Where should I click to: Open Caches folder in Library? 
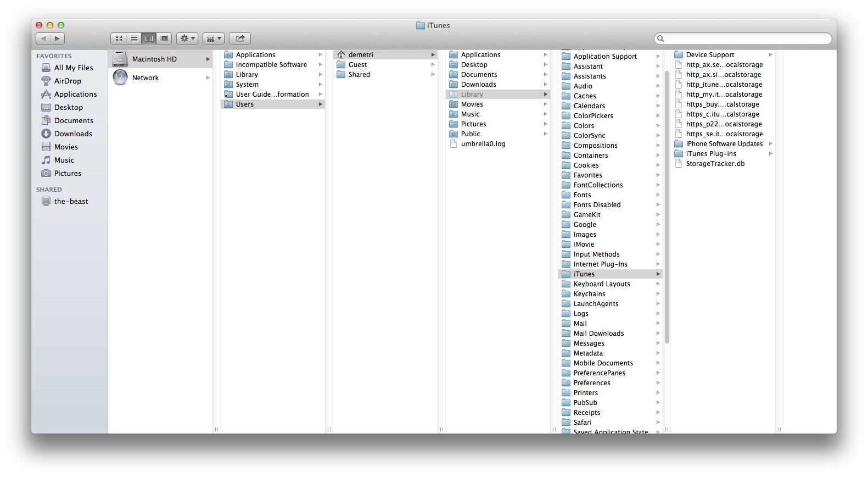click(x=610, y=96)
